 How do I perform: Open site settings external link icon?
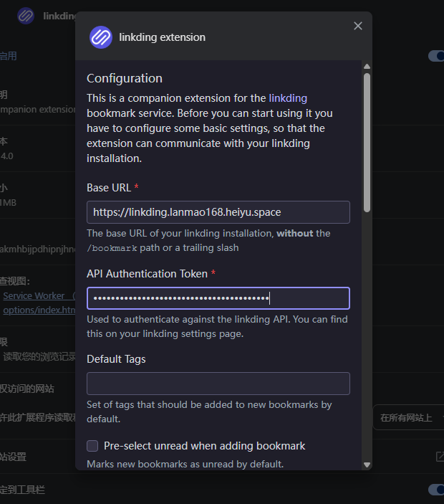(x=440, y=457)
